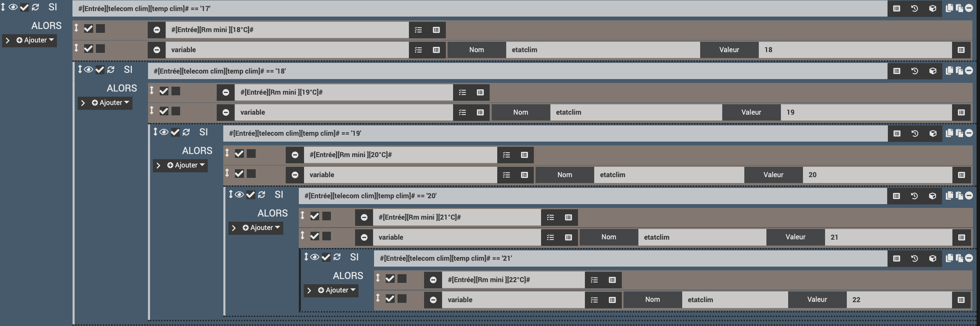Remove the 'temp clim == 17' condition block

click(x=969, y=8)
